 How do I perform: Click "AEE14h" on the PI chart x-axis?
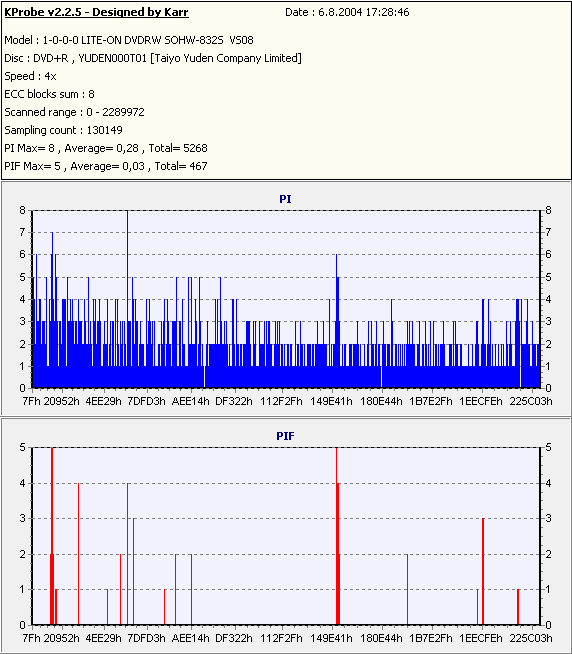pyautogui.click(x=191, y=401)
